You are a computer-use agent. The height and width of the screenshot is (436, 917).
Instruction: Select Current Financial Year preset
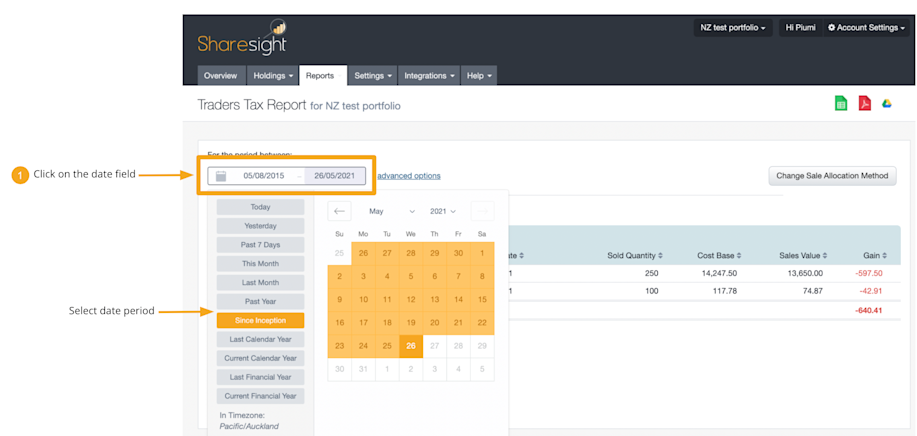tap(260, 396)
